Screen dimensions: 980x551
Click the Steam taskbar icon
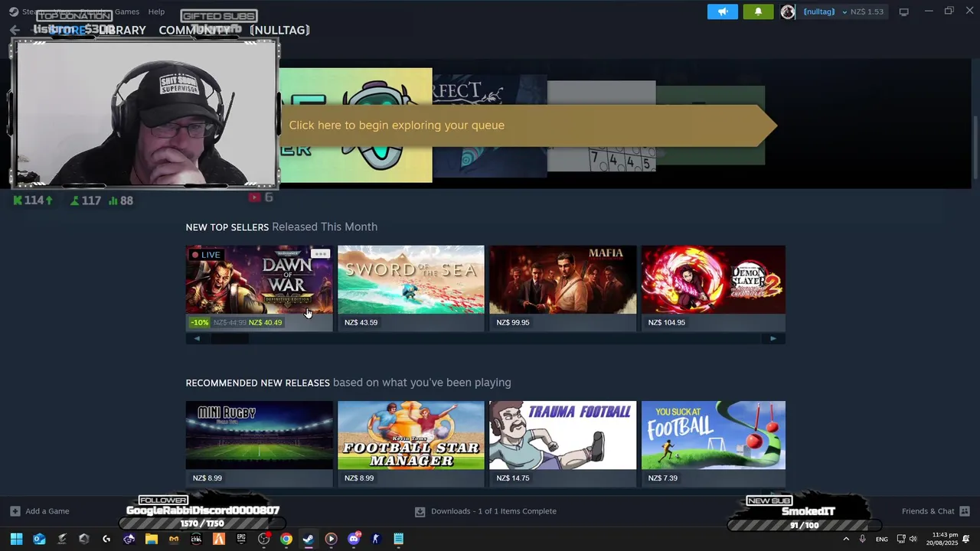tap(308, 539)
